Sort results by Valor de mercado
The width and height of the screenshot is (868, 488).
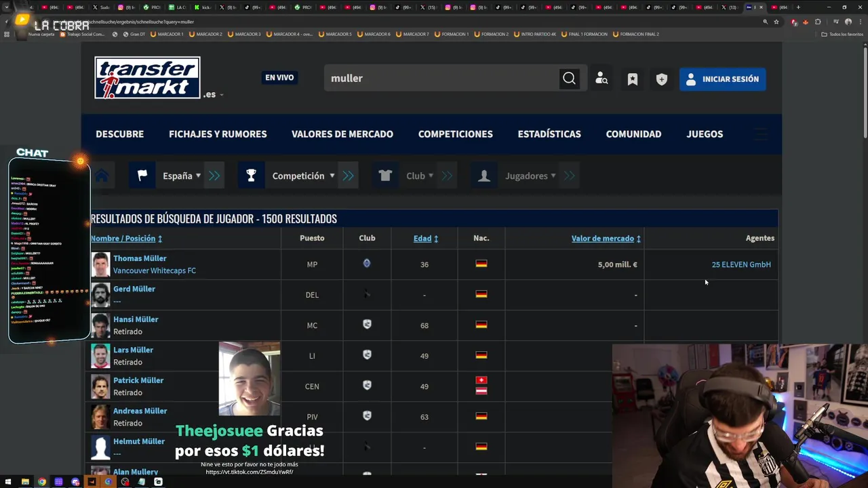click(x=606, y=239)
